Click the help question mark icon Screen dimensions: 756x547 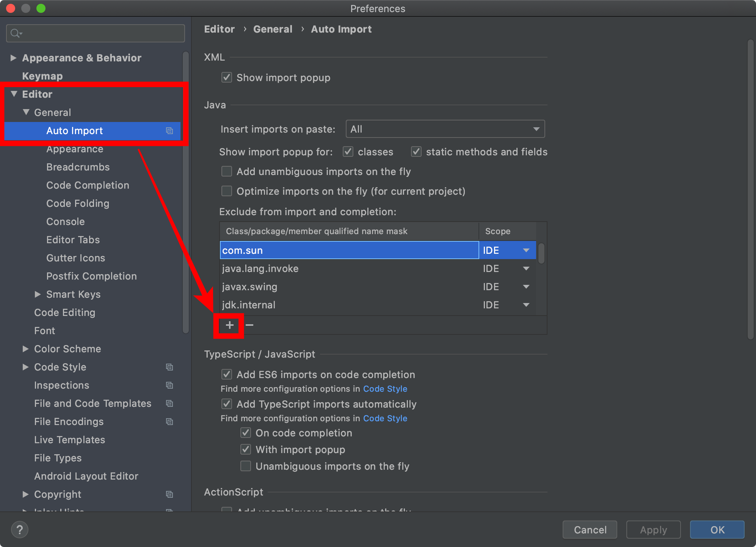[20, 530]
